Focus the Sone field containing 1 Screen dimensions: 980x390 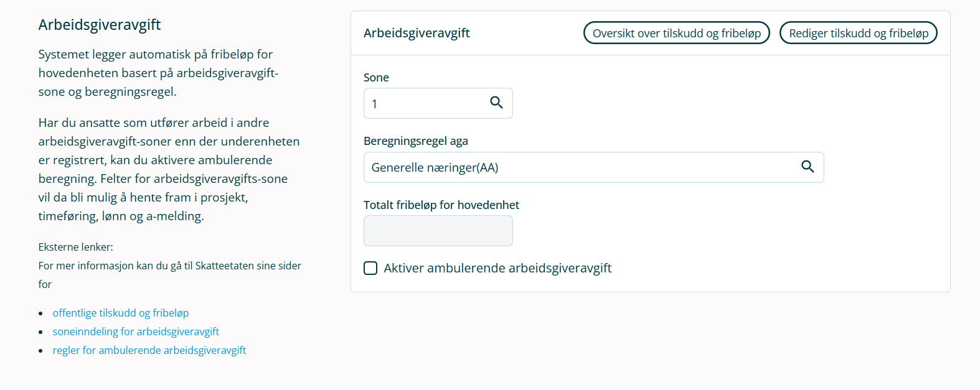[438, 103]
